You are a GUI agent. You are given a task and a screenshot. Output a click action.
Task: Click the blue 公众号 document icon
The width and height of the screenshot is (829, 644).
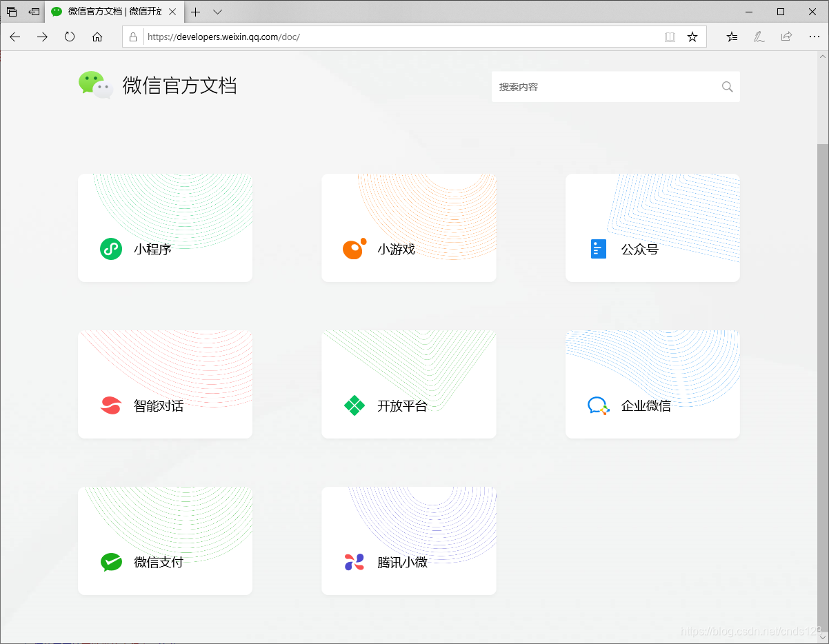tap(599, 249)
